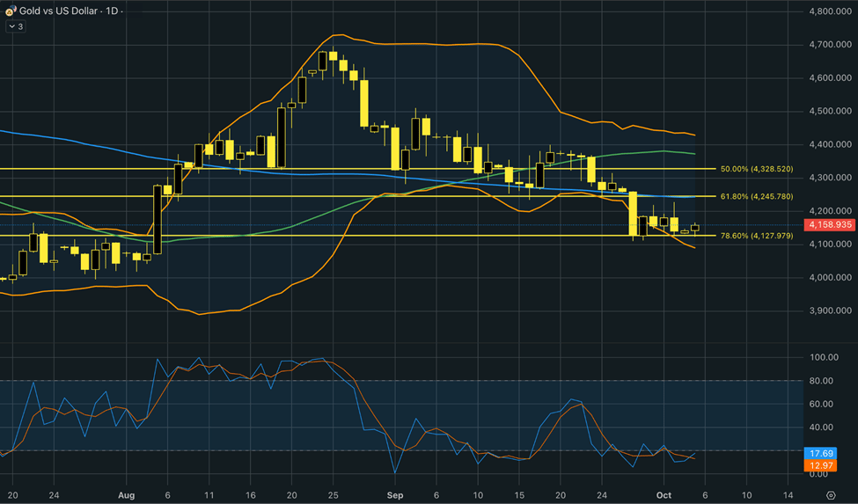Click the 40.00 oscillator axis label
858x504 pixels.
[x=821, y=427]
